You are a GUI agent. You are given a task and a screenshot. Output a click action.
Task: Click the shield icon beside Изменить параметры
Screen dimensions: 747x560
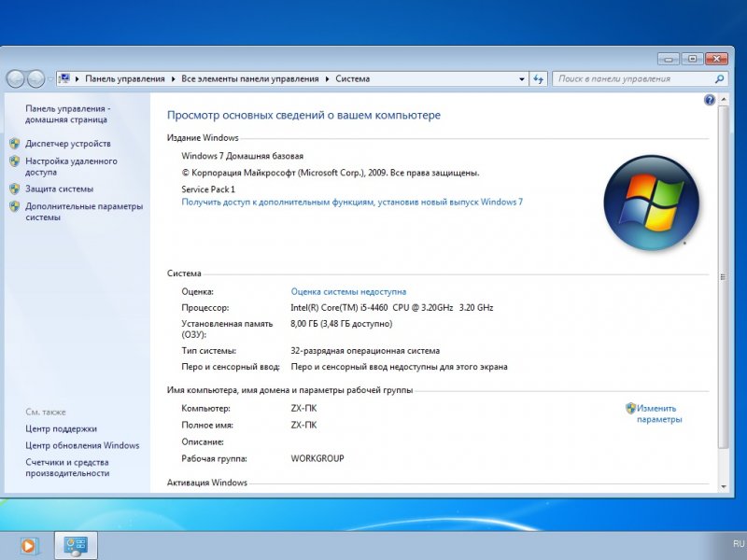coord(631,409)
